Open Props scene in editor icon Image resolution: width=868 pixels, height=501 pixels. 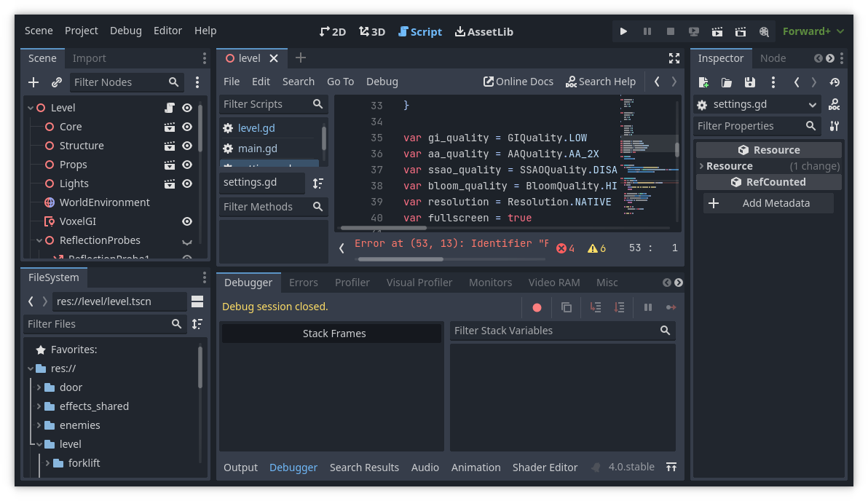(170, 165)
